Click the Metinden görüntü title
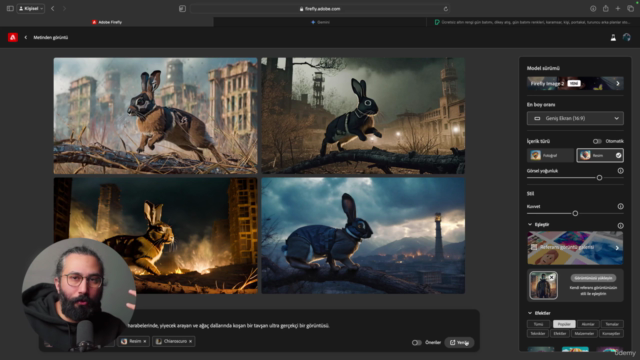Screen dimensions: 640x360 click(x=51, y=38)
